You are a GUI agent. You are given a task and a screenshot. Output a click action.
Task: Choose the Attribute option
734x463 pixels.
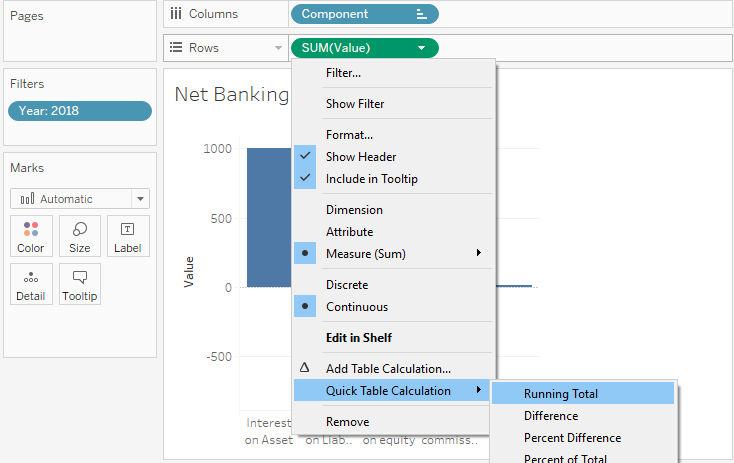click(350, 232)
